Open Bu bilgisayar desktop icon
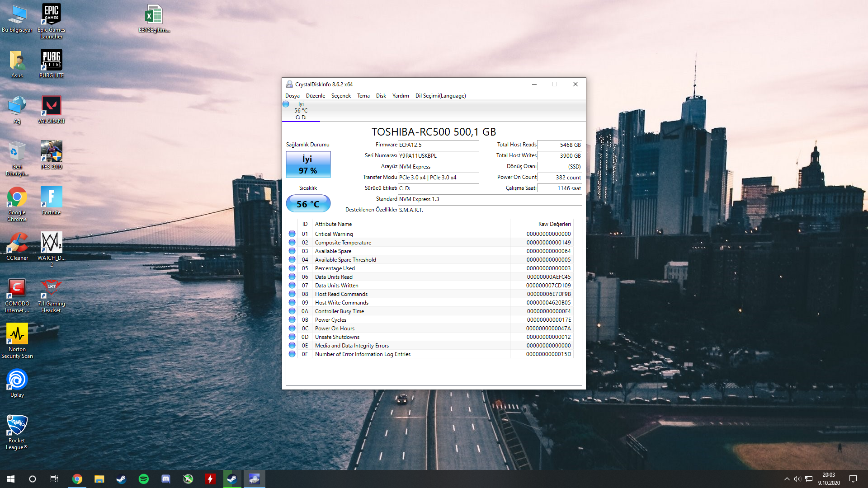The height and width of the screenshot is (488, 868). tap(17, 19)
